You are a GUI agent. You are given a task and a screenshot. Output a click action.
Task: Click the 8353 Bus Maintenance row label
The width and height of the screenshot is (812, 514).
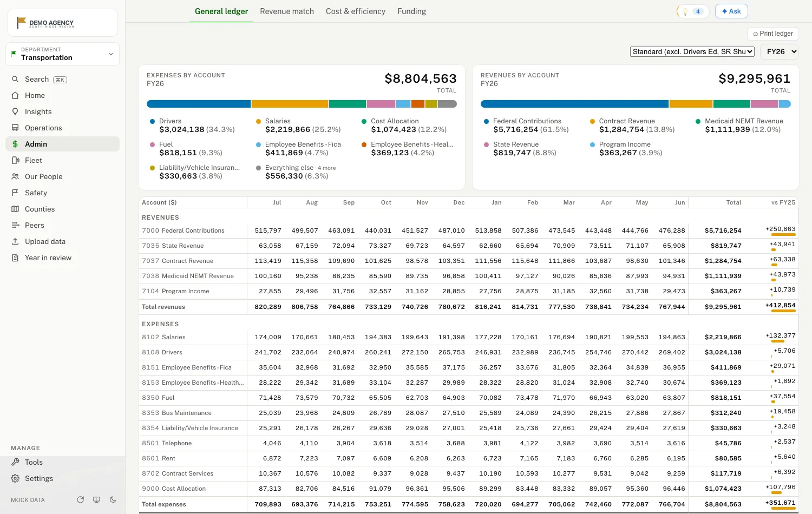click(x=176, y=413)
